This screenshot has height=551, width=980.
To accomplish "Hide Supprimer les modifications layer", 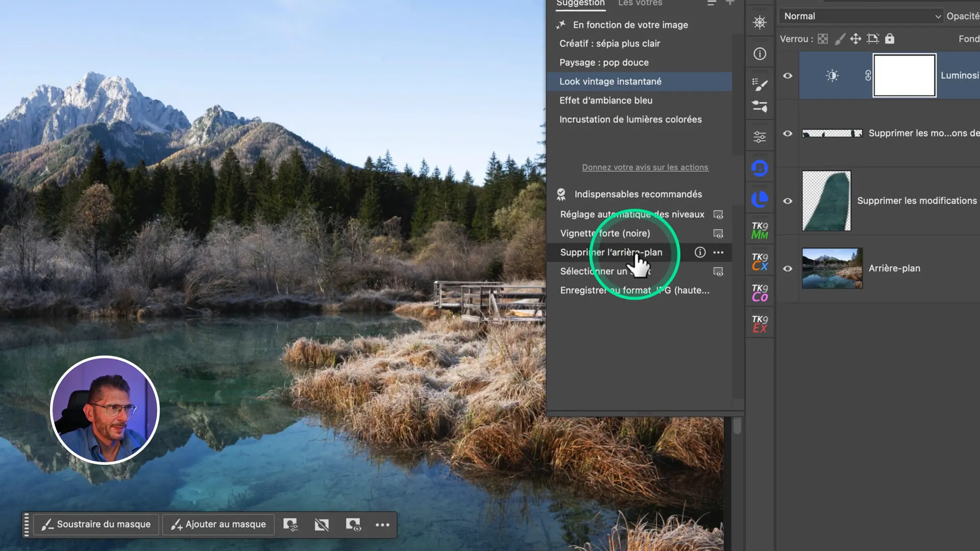I will click(788, 201).
